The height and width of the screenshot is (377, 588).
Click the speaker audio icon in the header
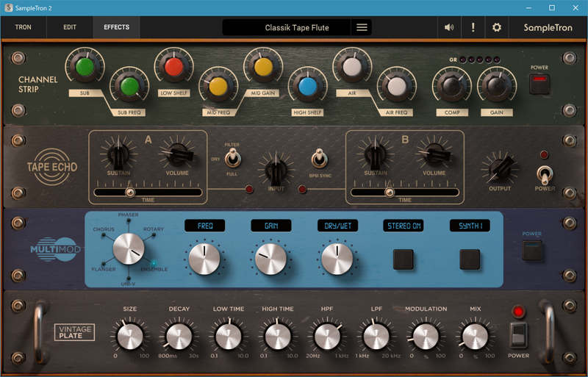[x=449, y=27]
